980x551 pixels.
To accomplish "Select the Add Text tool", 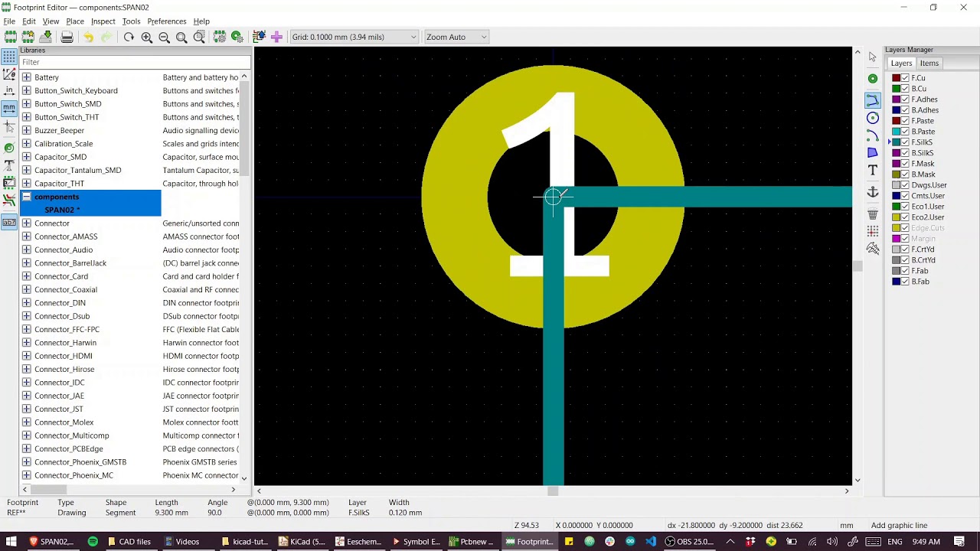I will [873, 171].
